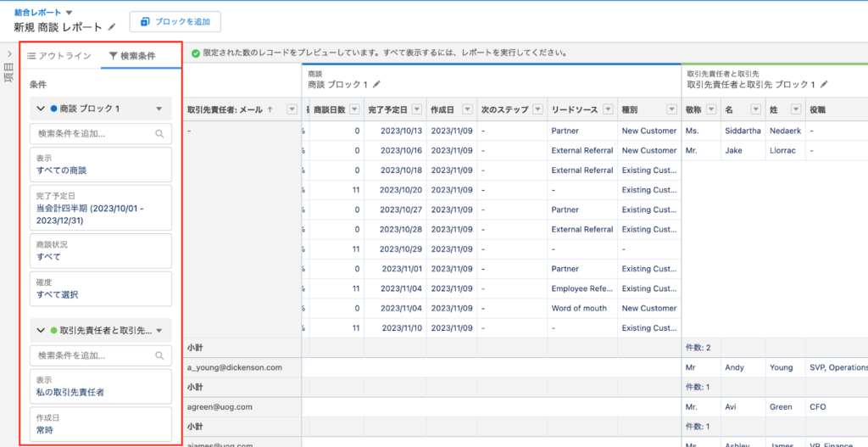Click the a_young@dickenson.com email cell
Screen dimensions: 868x447
point(242,367)
